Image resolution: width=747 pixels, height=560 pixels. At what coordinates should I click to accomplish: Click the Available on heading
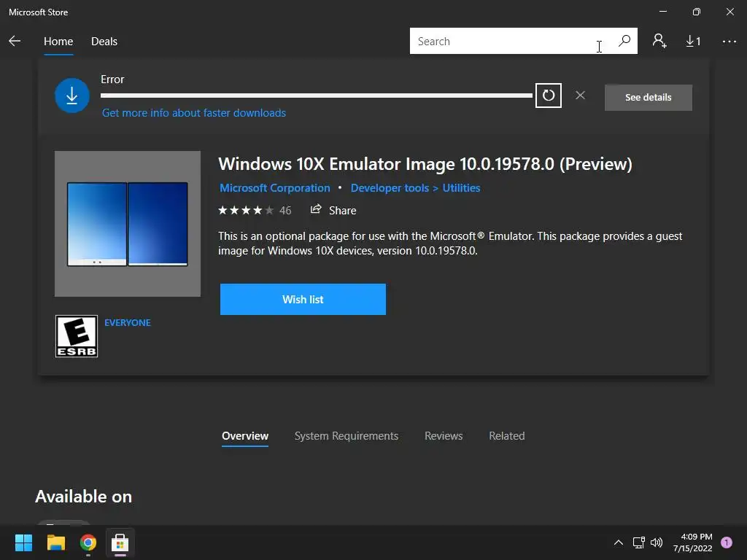(83, 496)
